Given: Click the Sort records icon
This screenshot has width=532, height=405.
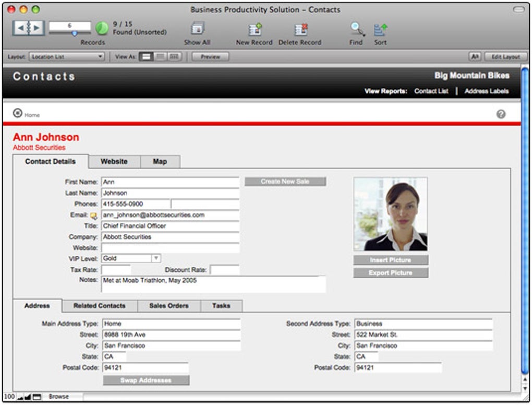Looking at the screenshot, I should (x=380, y=30).
